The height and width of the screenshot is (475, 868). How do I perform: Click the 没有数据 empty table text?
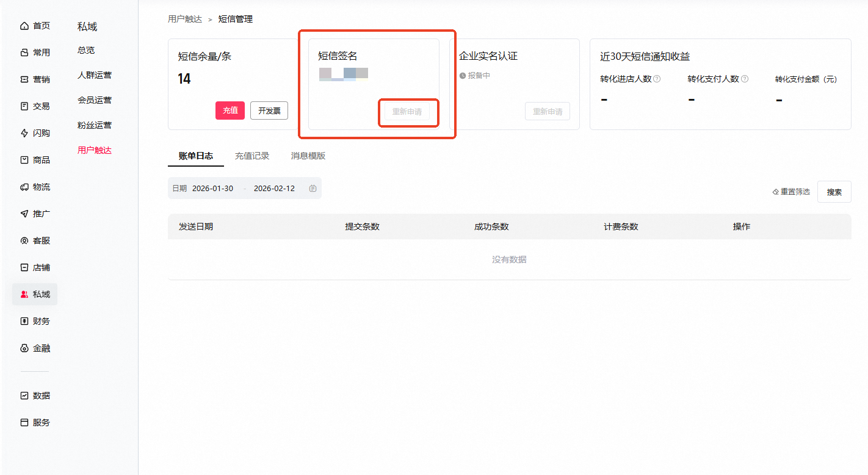pos(509,259)
